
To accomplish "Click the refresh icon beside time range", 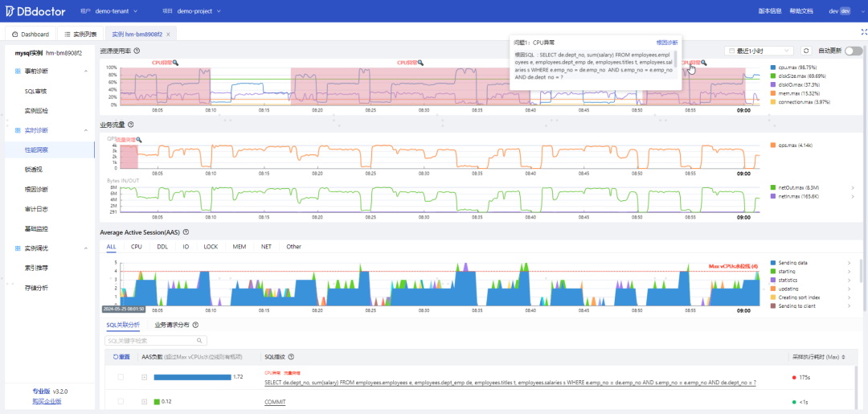I will click(x=807, y=51).
